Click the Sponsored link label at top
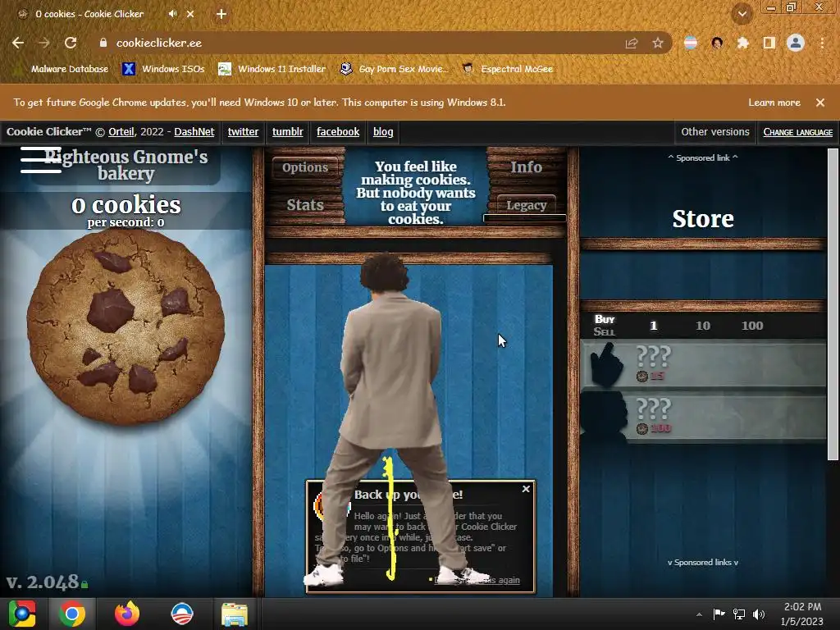 pos(702,157)
